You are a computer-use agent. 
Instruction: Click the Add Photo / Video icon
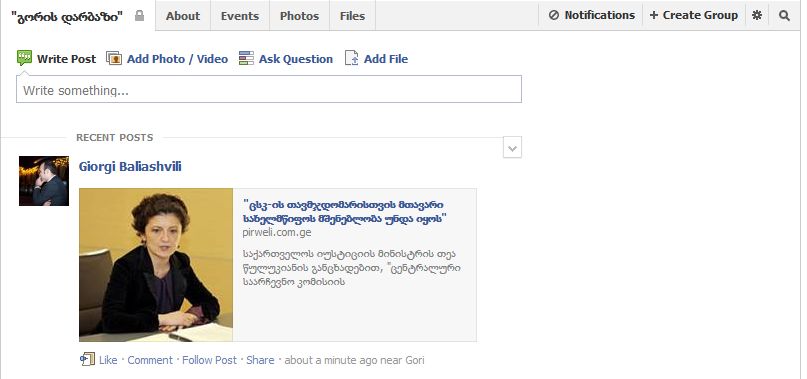tap(114, 58)
